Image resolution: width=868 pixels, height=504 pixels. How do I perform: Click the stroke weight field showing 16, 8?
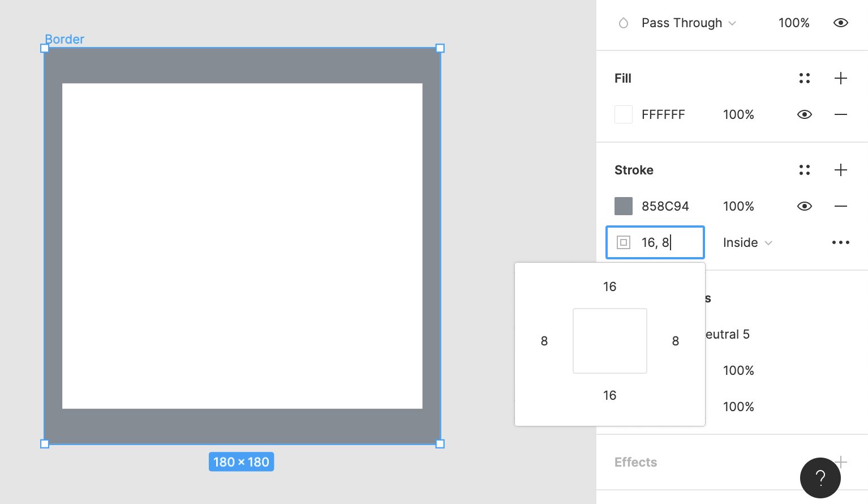click(x=655, y=242)
